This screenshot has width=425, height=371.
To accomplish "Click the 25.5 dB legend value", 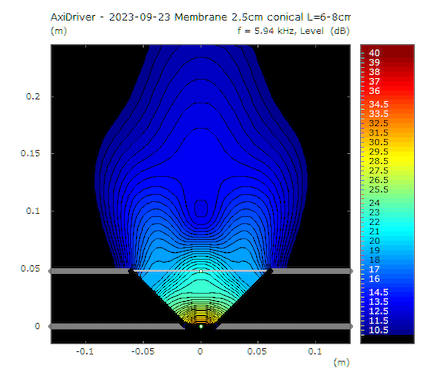I will (378, 190).
